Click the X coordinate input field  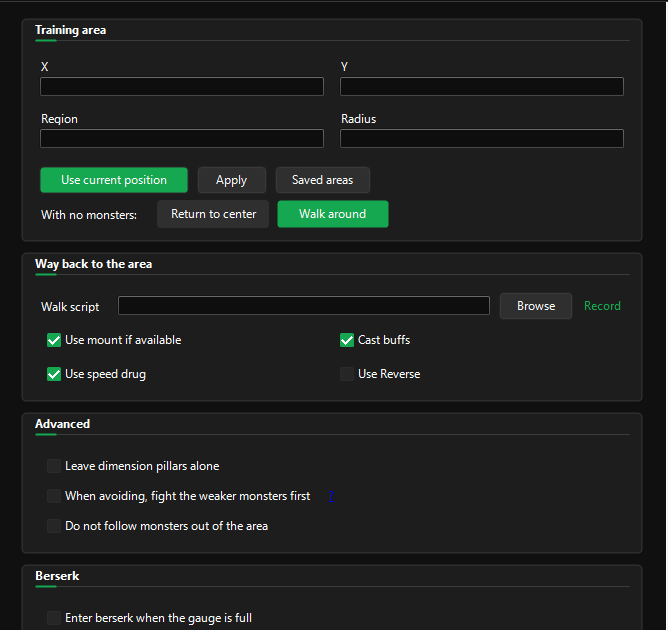[x=182, y=86]
